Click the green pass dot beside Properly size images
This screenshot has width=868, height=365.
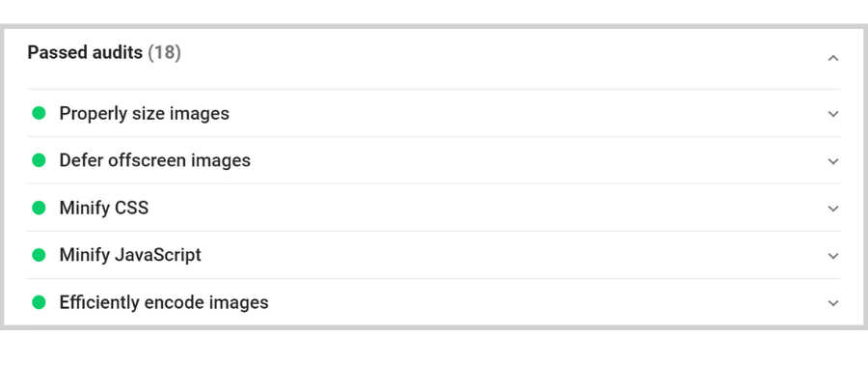tap(39, 113)
